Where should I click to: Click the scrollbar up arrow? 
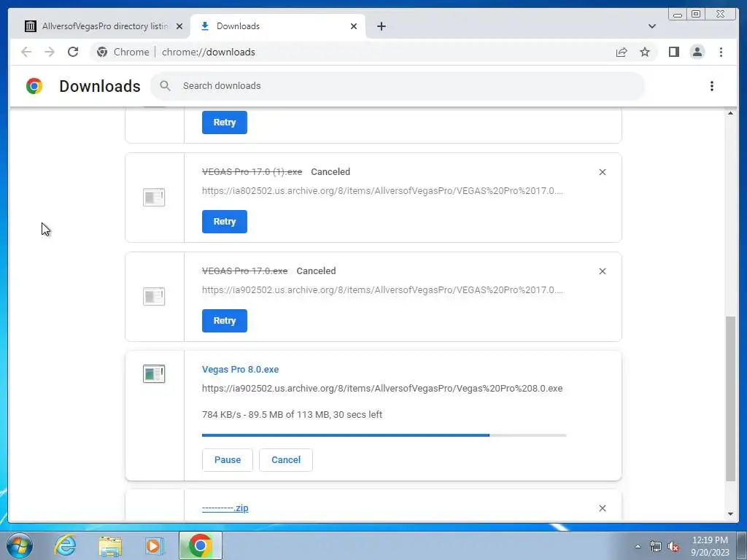coord(730,113)
